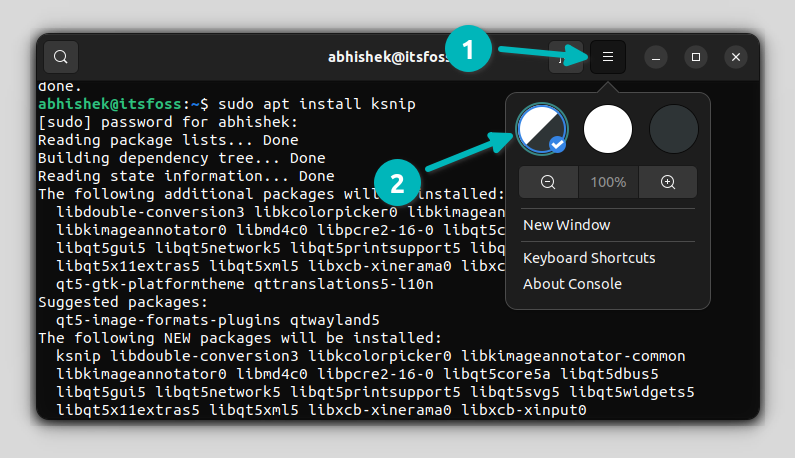Click the blue checkmark on the theme swatch
The width and height of the screenshot is (795, 458).
click(558, 145)
